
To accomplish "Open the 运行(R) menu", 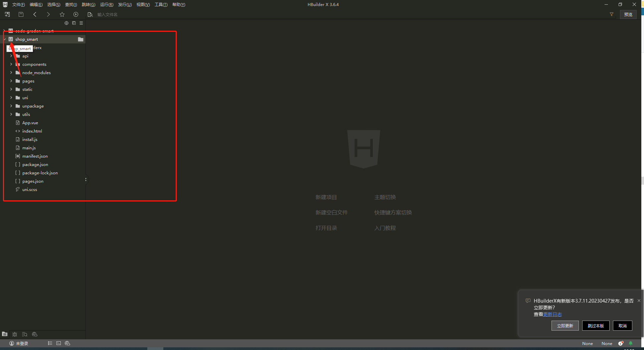I will [x=107, y=5].
